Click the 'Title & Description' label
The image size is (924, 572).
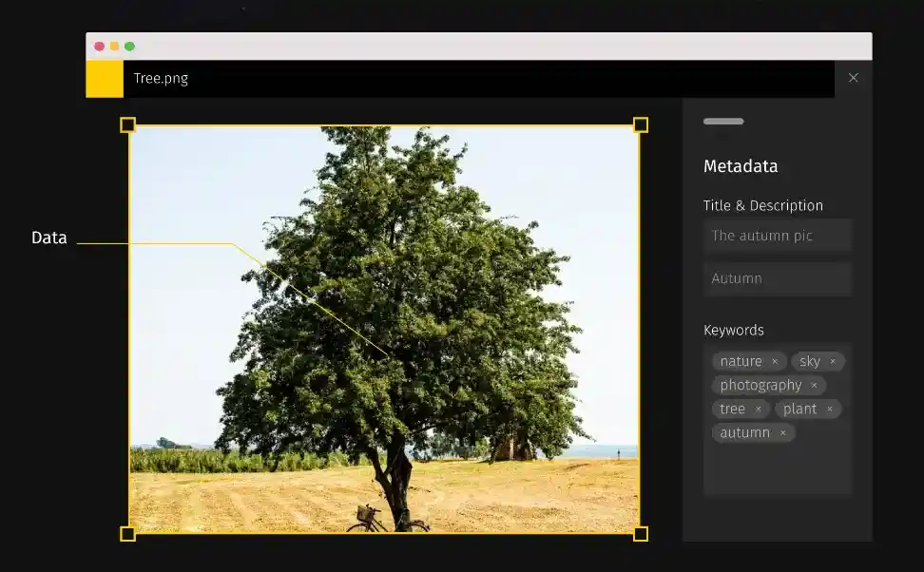763,205
